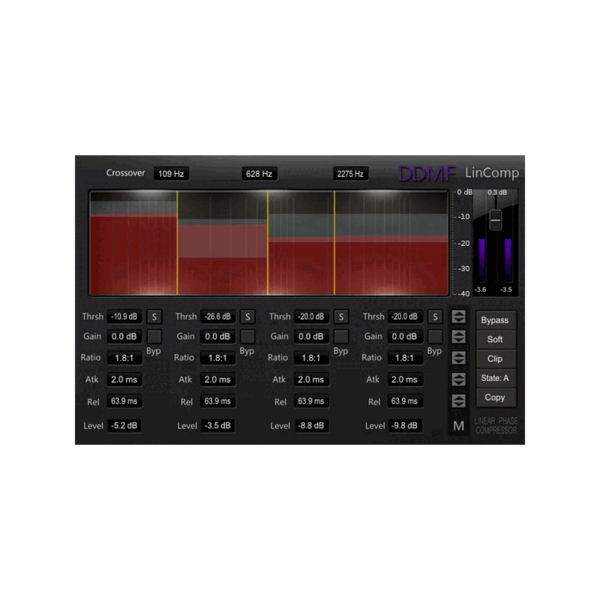This screenshot has width=600, height=600.
Task: Click band 1 Level readout -5.2 dB
Action: (x=124, y=426)
